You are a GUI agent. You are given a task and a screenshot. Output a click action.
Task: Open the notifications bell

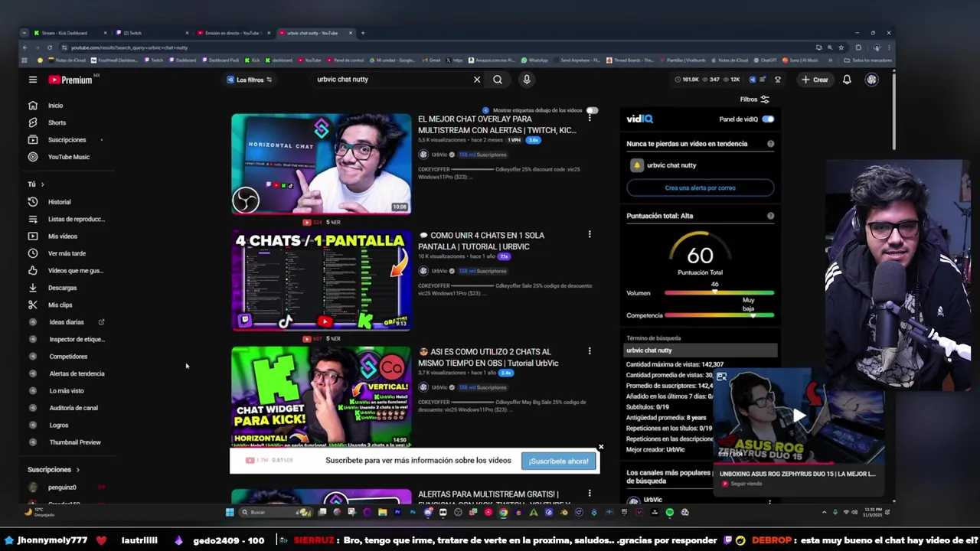[847, 80]
